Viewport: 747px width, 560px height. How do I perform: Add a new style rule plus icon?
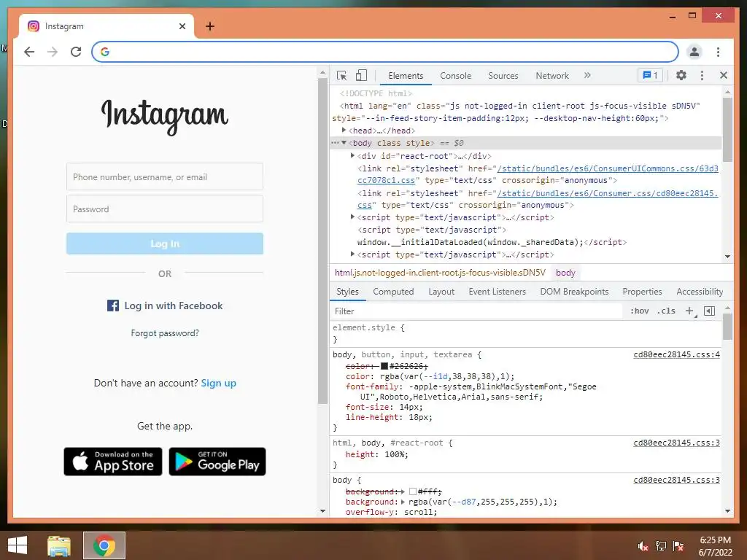689,311
